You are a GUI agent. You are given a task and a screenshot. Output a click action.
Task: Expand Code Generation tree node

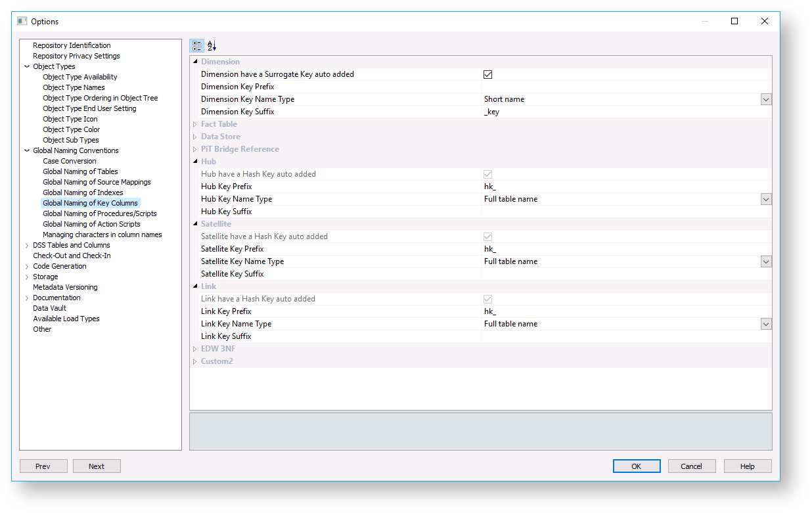(27, 266)
